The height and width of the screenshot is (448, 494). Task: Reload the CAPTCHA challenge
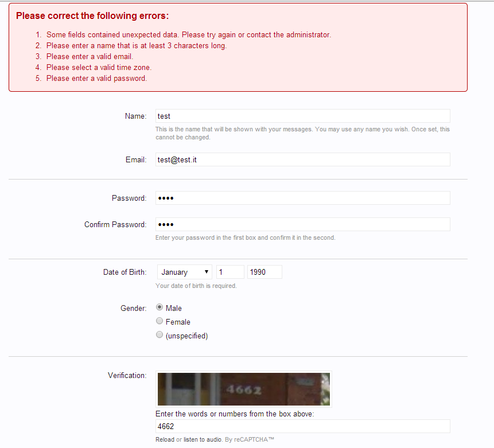[165, 440]
